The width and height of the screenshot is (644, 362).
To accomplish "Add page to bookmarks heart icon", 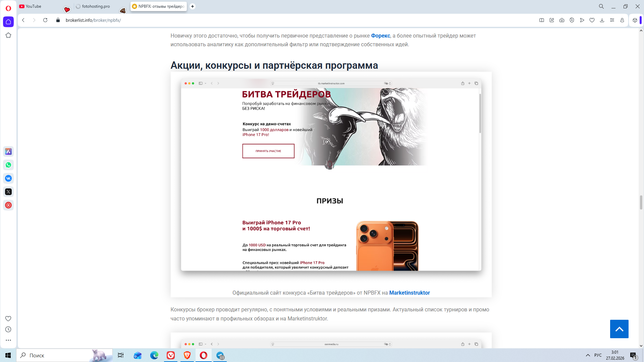I will pos(592,20).
